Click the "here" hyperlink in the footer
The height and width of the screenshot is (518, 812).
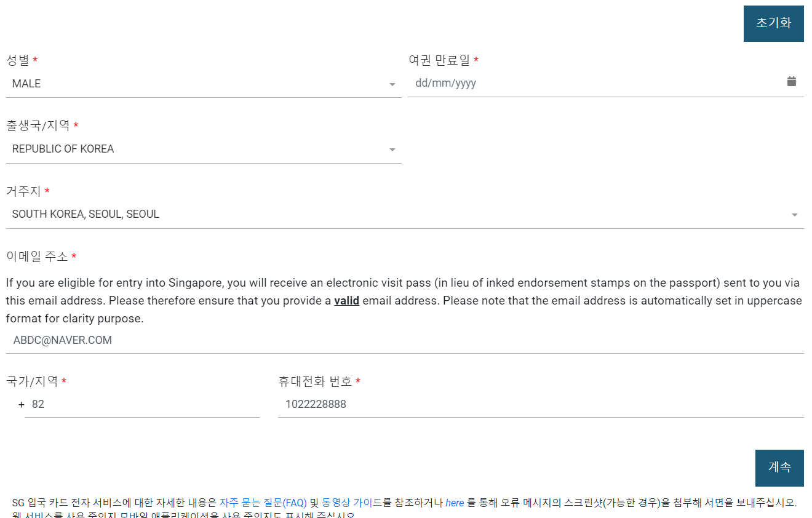click(455, 503)
